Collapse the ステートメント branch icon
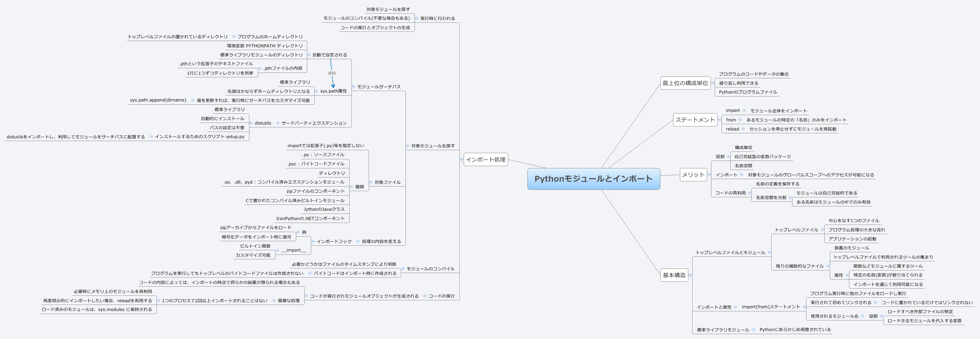The width and height of the screenshot is (980, 339). coord(720,120)
